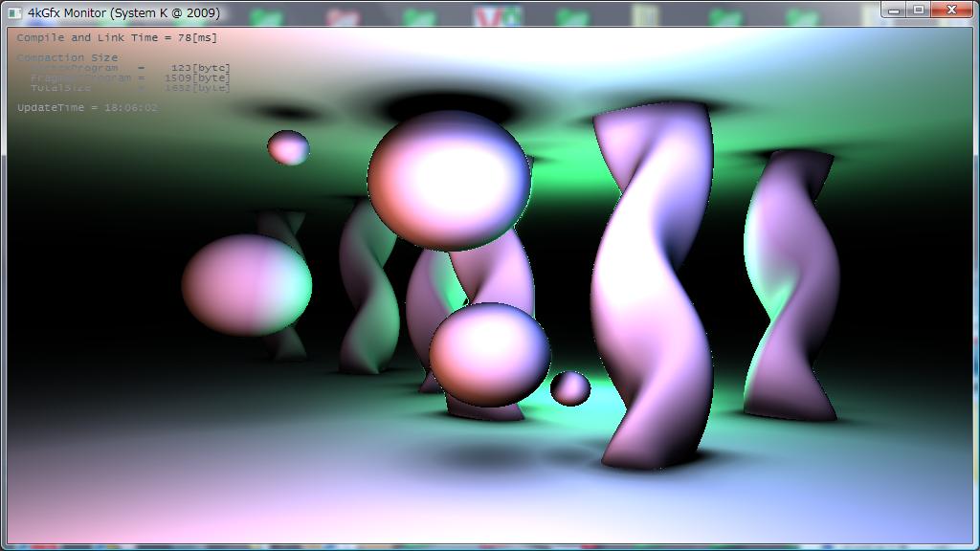
Task: Click the big pink sphere on the left
Action: [x=246, y=285]
